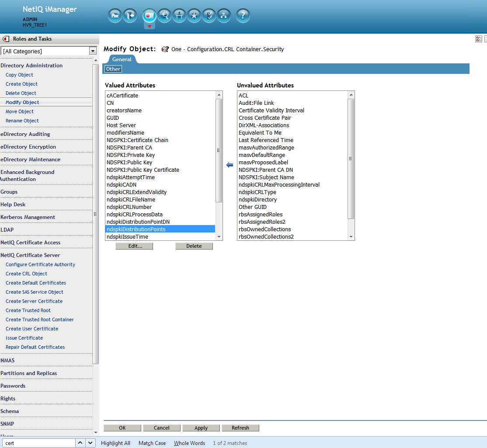
Task: Click the Refresh button
Action: (x=240, y=428)
